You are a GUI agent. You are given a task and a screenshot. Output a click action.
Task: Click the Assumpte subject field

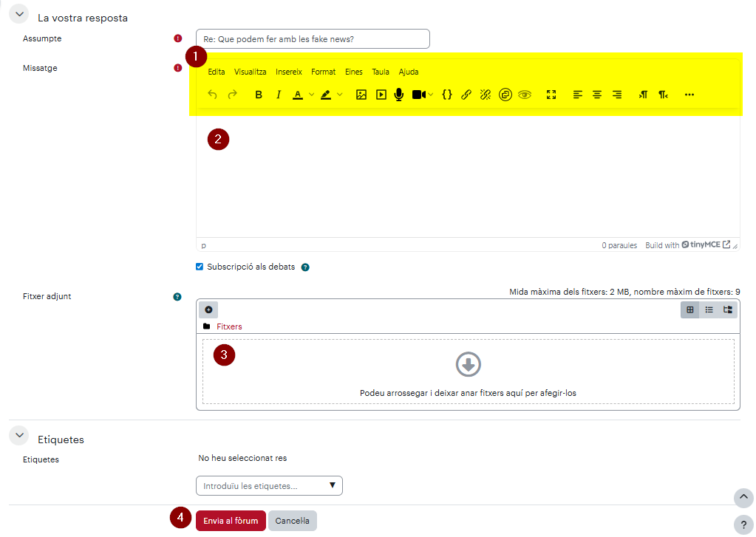tap(313, 39)
